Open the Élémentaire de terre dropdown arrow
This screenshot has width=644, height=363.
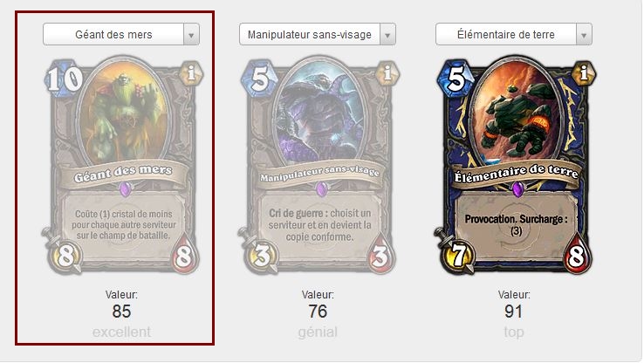[x=584, y=35]
